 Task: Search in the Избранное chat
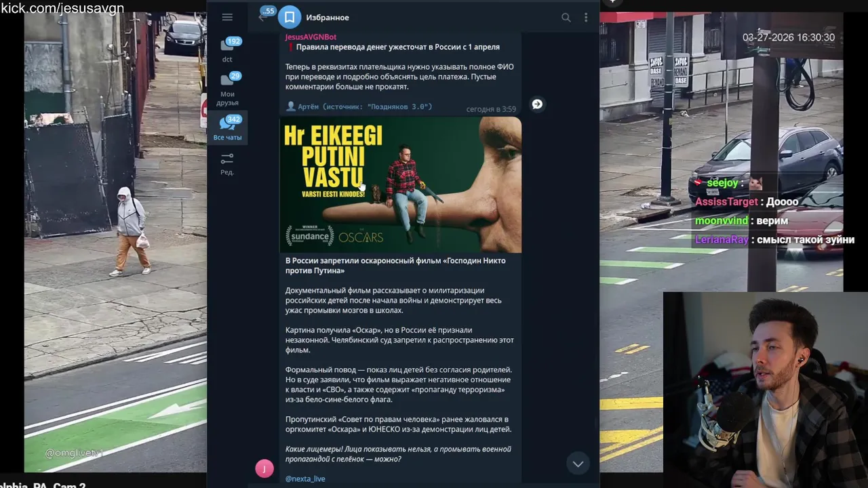[x=566, y=18]
